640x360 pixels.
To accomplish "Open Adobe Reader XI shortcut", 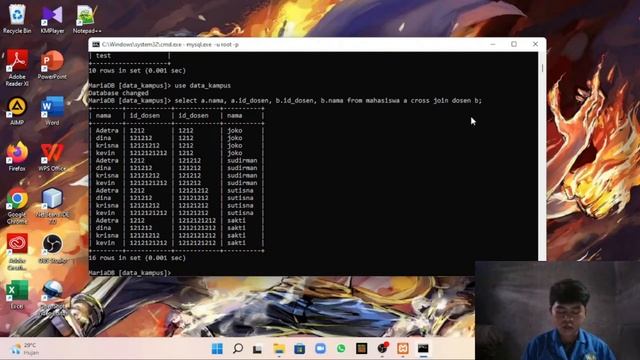I will [x=17, y=68].
